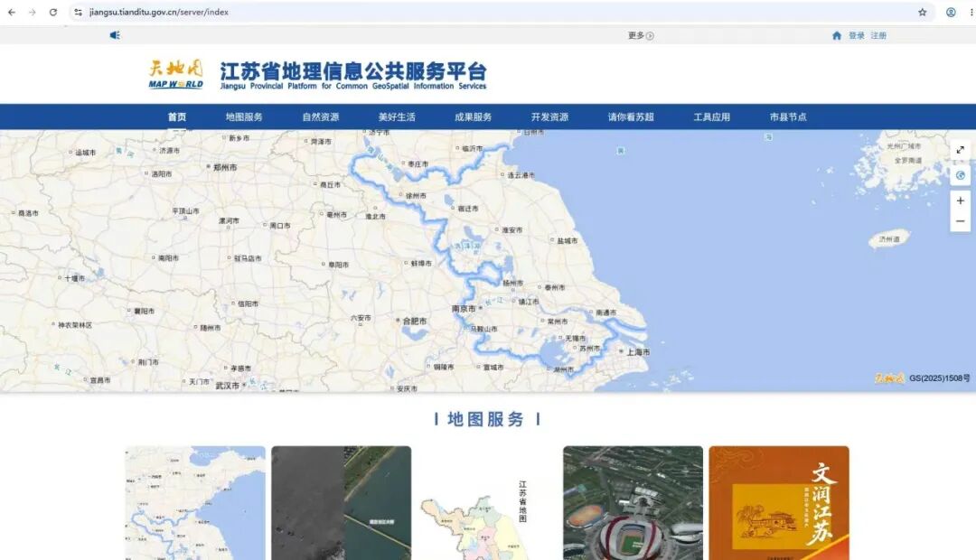976x560 pixels.
Task: Open the 成果服务 menu item
Action: click(x=473, y=117)
